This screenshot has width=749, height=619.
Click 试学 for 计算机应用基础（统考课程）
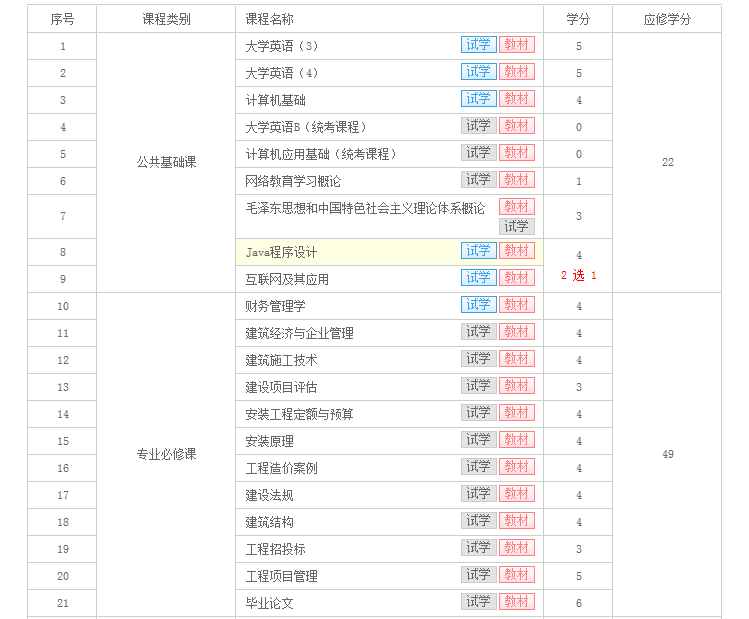pyautogui.click(x=478, y=153)
